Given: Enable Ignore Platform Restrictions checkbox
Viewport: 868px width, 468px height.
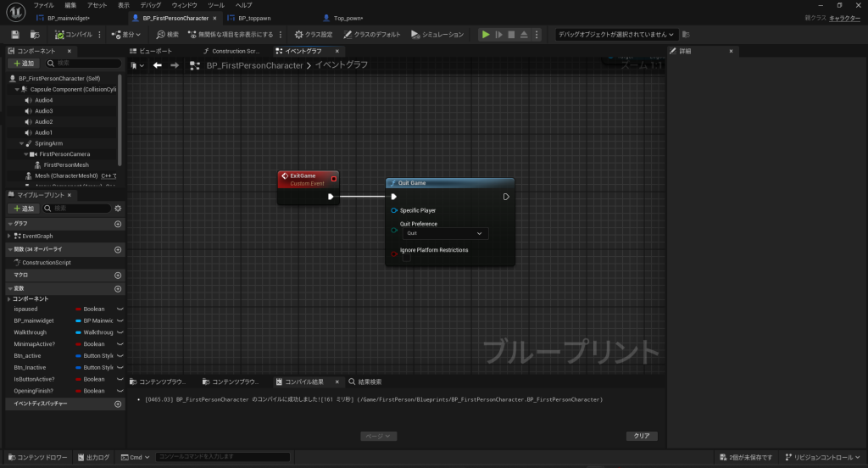Looking at the screenshot, I should pyautogui.click(x=407, y=259).
